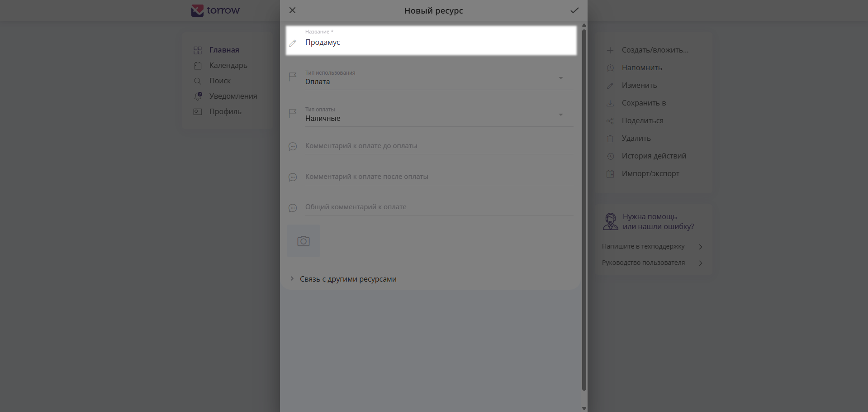Click the Название field containing Продамус
The height and width of the screenshot is (412, 868).
pyautogui.click(x=434, y=43)
